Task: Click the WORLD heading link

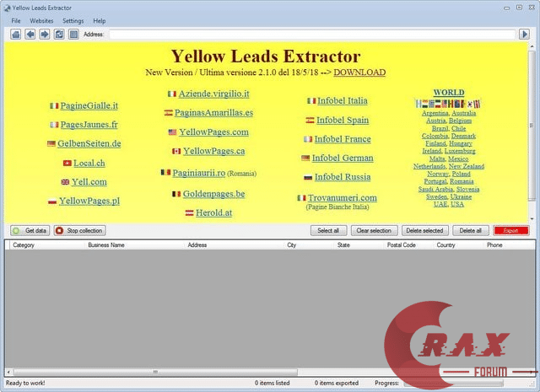Action: pos(449,93)
